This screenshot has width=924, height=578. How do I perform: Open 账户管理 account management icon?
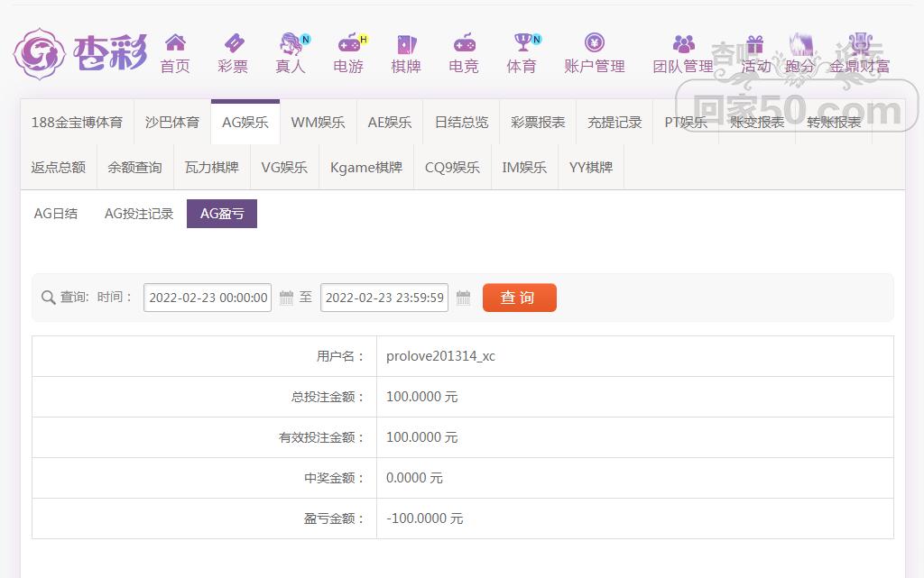click(594, 43)
